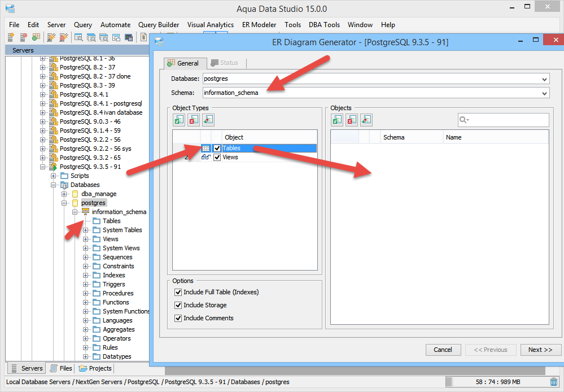The height and width of the screenshot is (392, 564).
Task: Expand the PostgreSQL 8.2 - 37 node
Action: 43,67
